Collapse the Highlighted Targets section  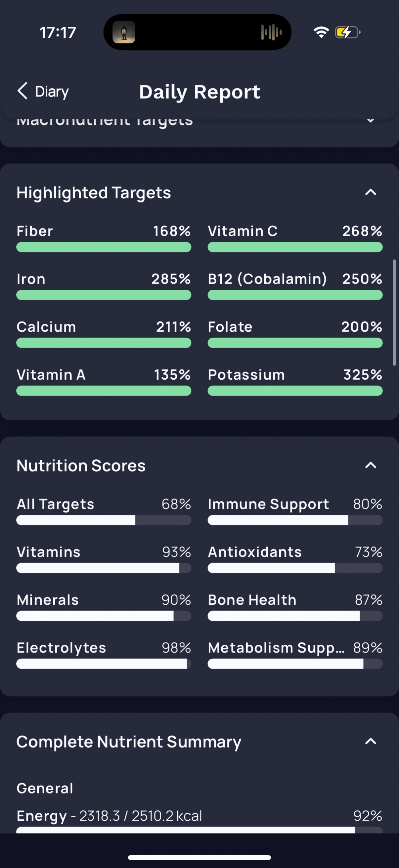371,192
